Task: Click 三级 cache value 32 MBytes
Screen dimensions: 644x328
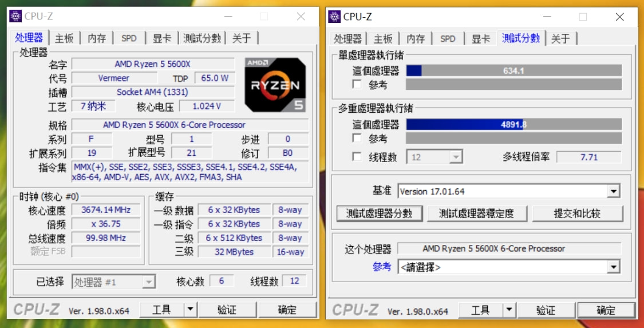Action: [234, 252]
